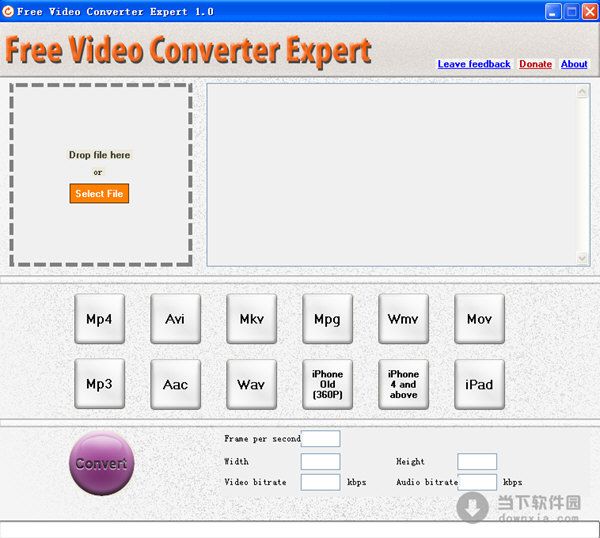This screenshot has width=600, height=538.
Task: Choose the Wav audio format
Action: click(x=251, y=384)
